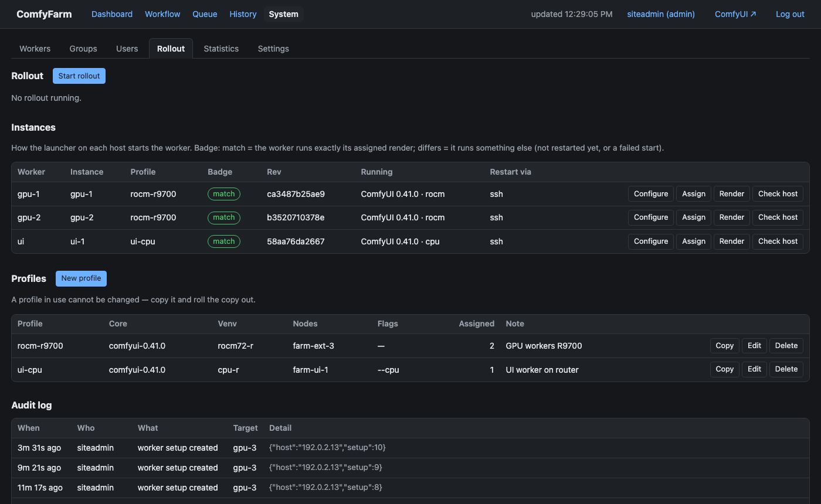Copy the ui-cpu profile
This screenshot has height=504, width=821.
pos(725,369)
